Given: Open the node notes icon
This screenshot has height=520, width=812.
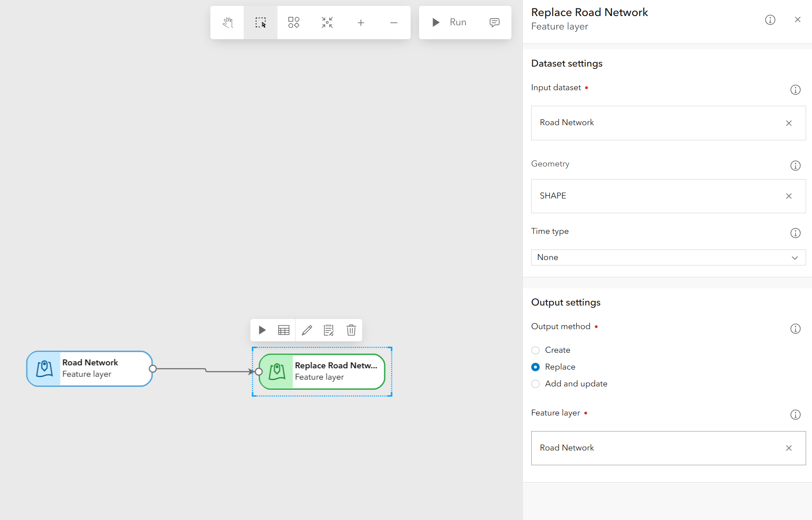Looking at the screenshot, I should [328, 330].
